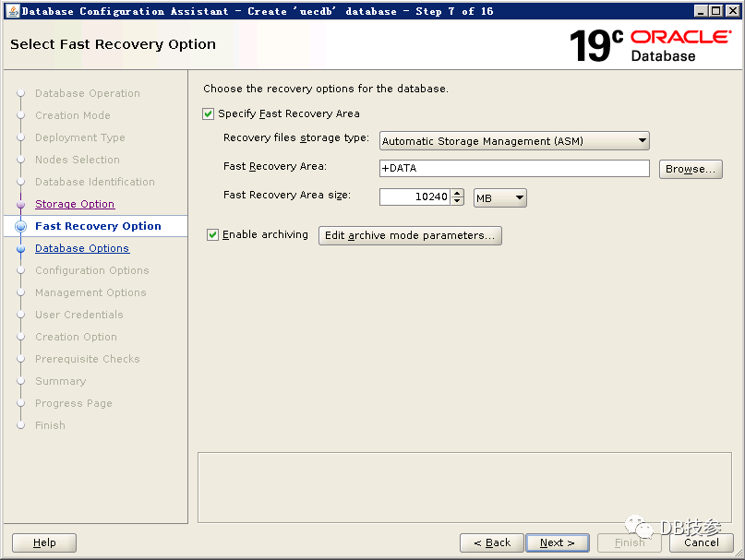This screenshot has height=560, width=745.
Task: Jump to Database Options step
Action: 82,248
